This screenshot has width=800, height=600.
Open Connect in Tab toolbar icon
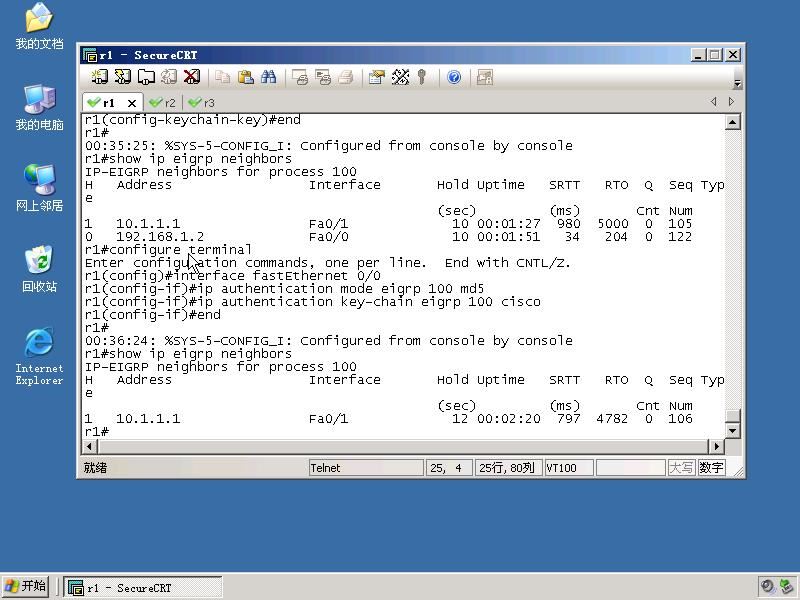[x=146, y=77]
